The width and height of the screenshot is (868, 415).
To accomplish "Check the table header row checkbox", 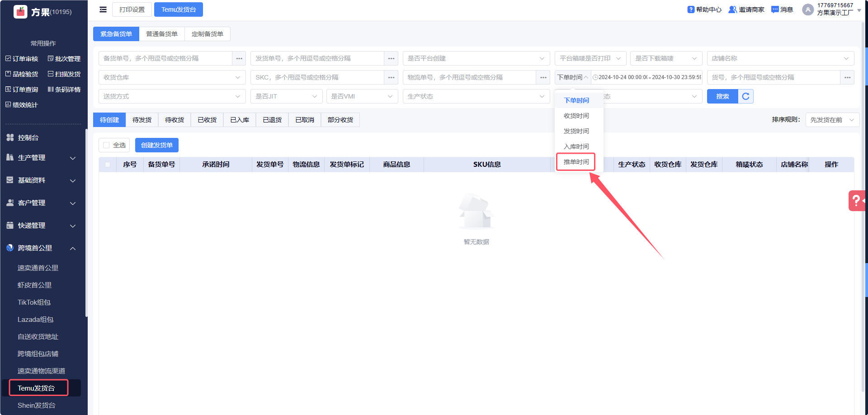I will click(108, 165).
